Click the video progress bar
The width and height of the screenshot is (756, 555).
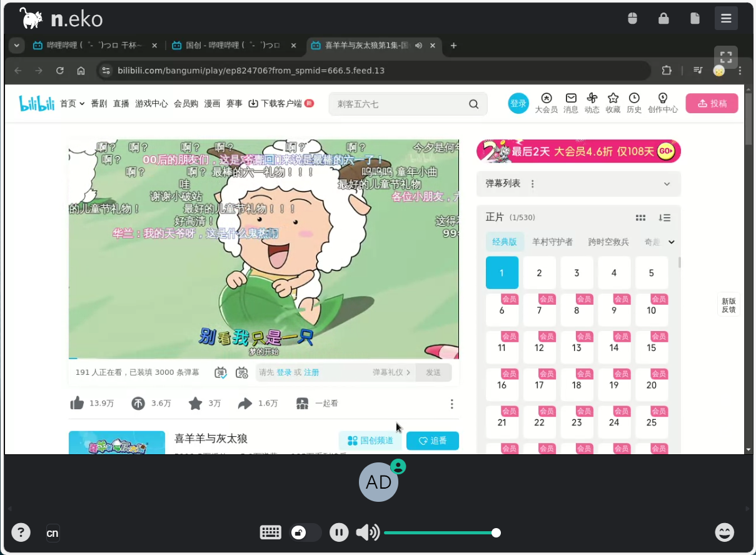pos(263,359)
